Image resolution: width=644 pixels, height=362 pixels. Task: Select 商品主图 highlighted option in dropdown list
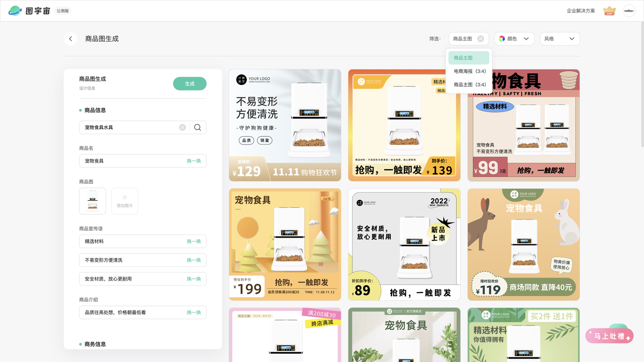point(469,58)
